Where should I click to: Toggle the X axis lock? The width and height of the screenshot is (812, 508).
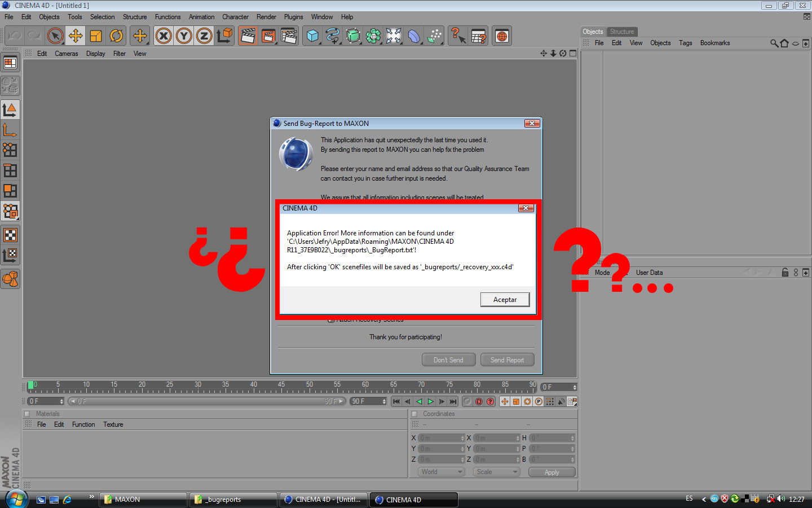click(x=164, y=36)
